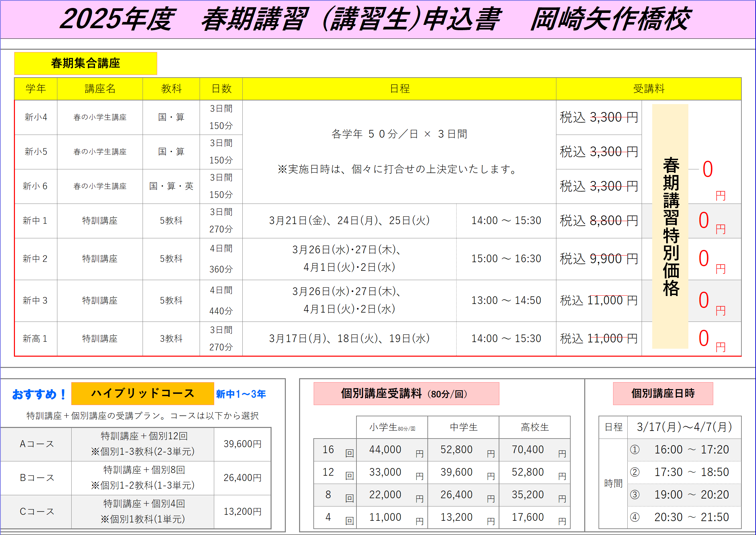Select the 春期講習特別価格 vertical banner
The width and height of the screenshot is (756, 535).
670,226
